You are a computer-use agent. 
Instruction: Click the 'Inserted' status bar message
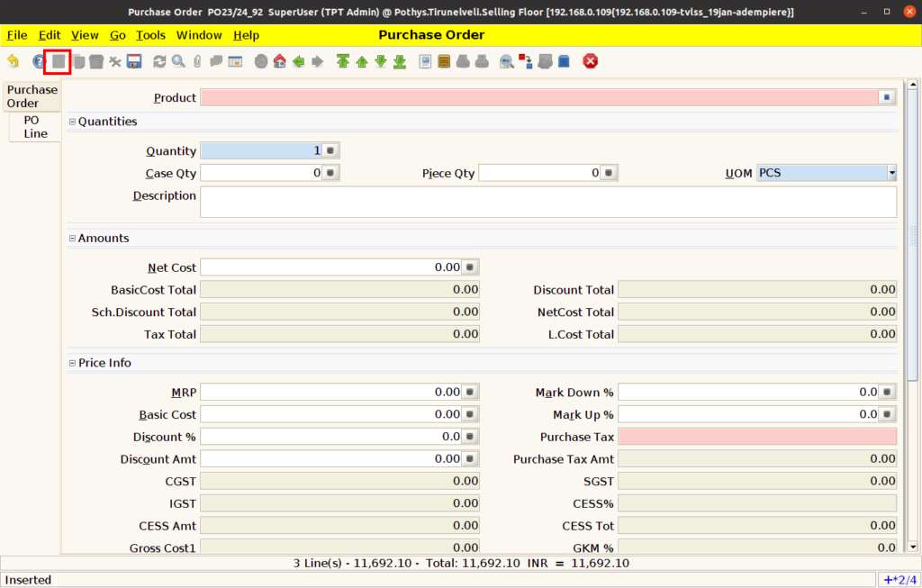[28, 580]
